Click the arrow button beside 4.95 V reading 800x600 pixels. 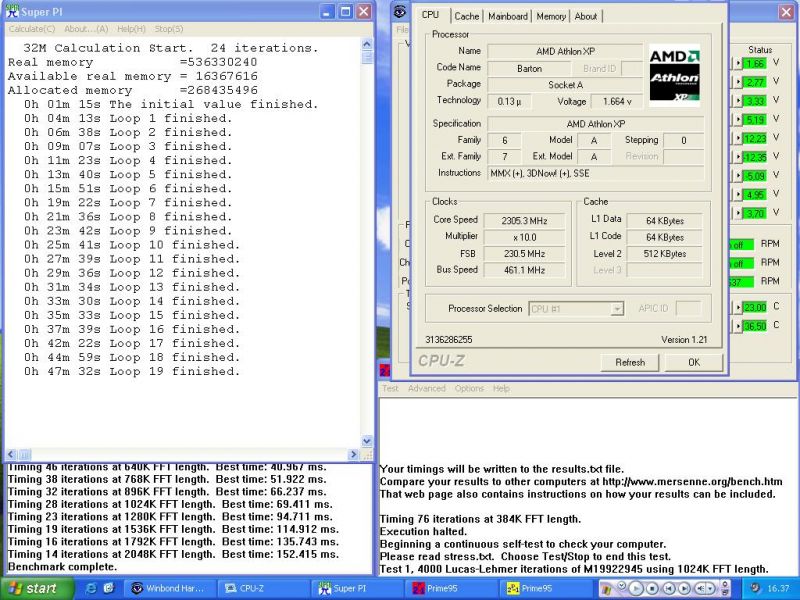[x=738, y=194]
